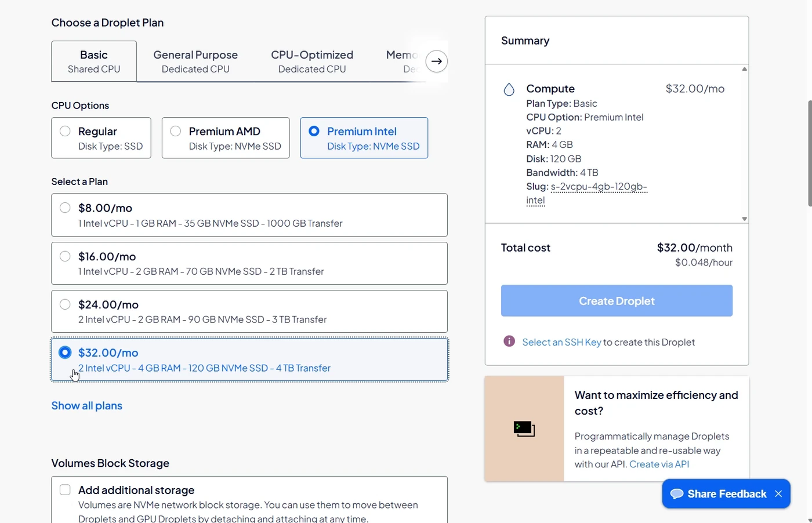Click the Plan Type: Basic line
This screenshot has width=812, height=523.
coord(561,103)
